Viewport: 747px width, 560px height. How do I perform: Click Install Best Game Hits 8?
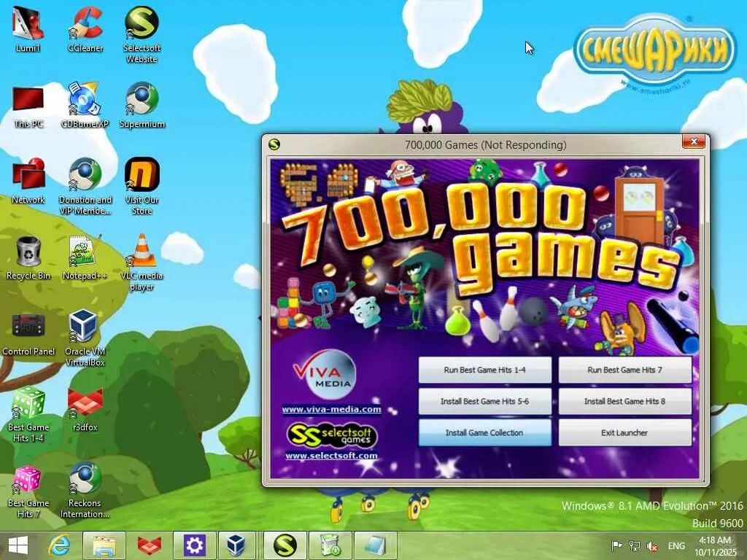point(624,402)
